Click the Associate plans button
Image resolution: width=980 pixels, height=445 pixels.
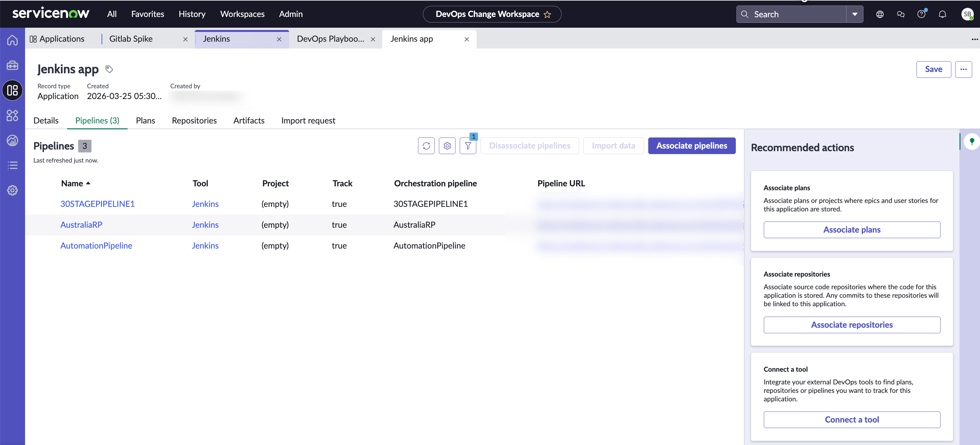(x=852, y=230)
